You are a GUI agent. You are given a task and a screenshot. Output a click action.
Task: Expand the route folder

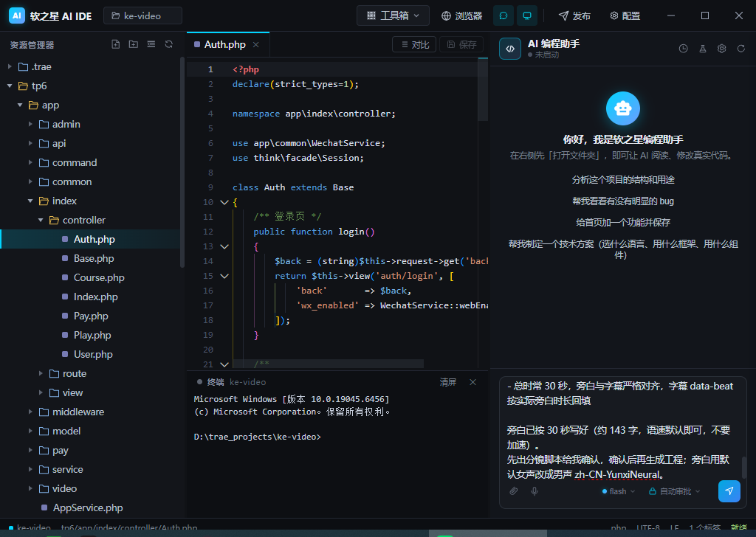(41, 373)
